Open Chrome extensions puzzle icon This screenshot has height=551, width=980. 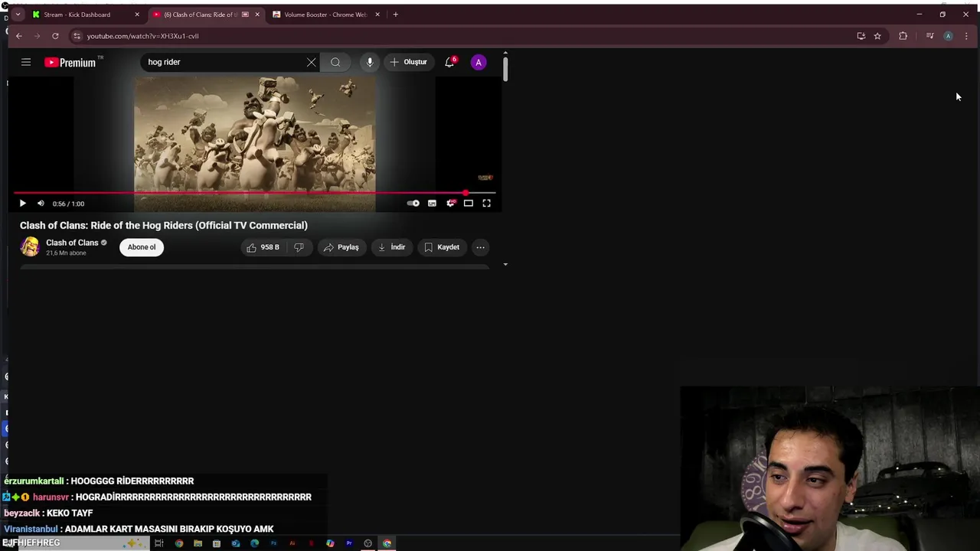(x=903, y=36)
